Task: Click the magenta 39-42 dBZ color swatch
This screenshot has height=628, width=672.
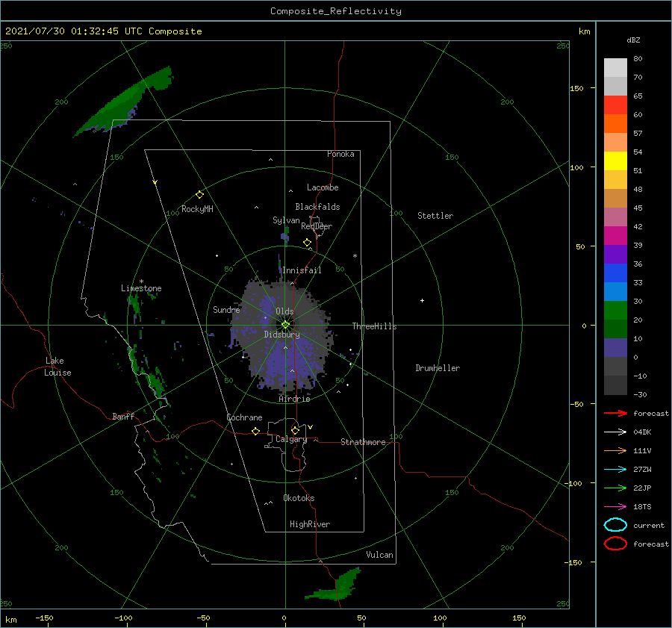Action: [x=615, y=236]
